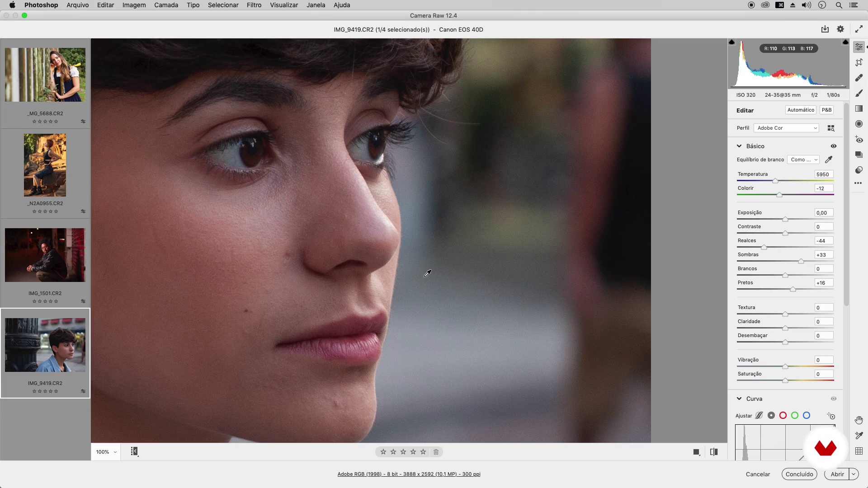
Task: Collapse the Básico section
Action: tap(739, 146)
